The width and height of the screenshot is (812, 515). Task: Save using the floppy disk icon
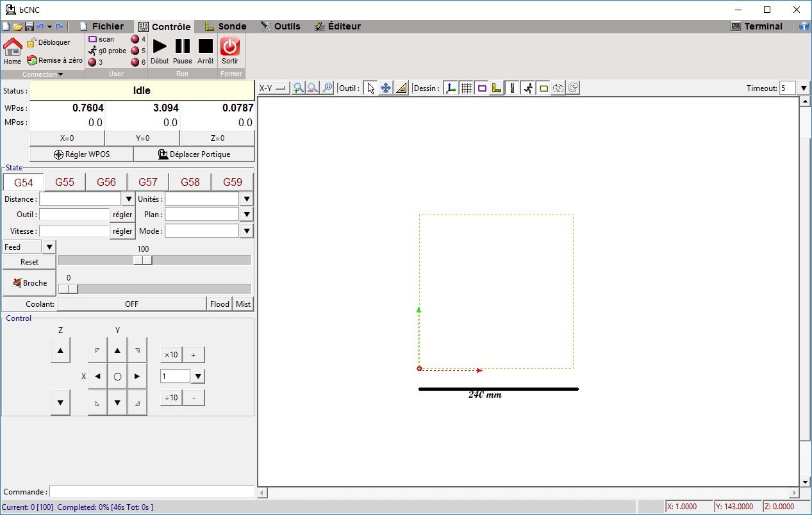click(x=29, y=26)
